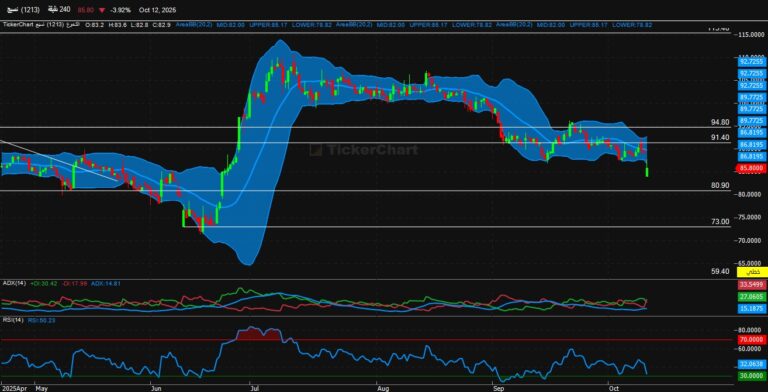Image resolution: width=768 pixels, height=392 pixels.
Task: Select the 59.40 level label
Action: [x=720, y=271]
